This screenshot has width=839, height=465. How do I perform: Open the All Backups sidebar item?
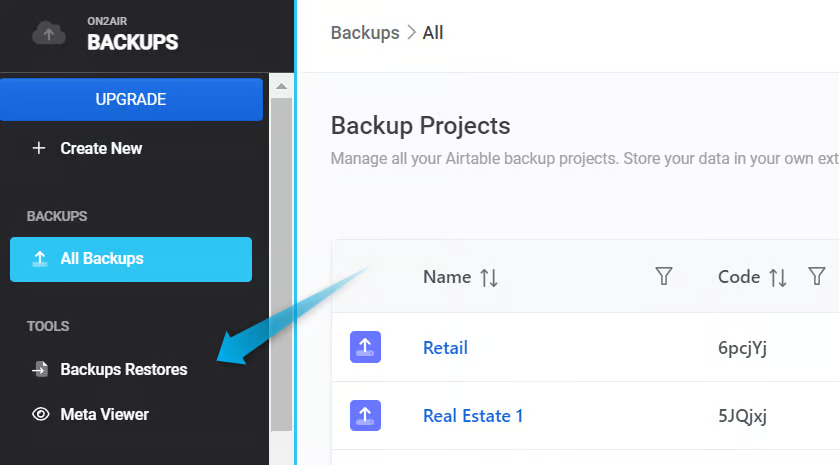point(130,259)
